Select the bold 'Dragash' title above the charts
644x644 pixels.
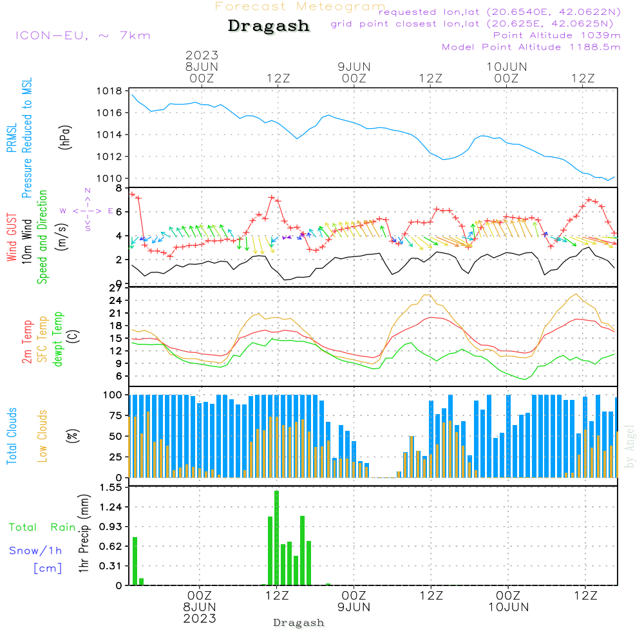pos(269,26)
